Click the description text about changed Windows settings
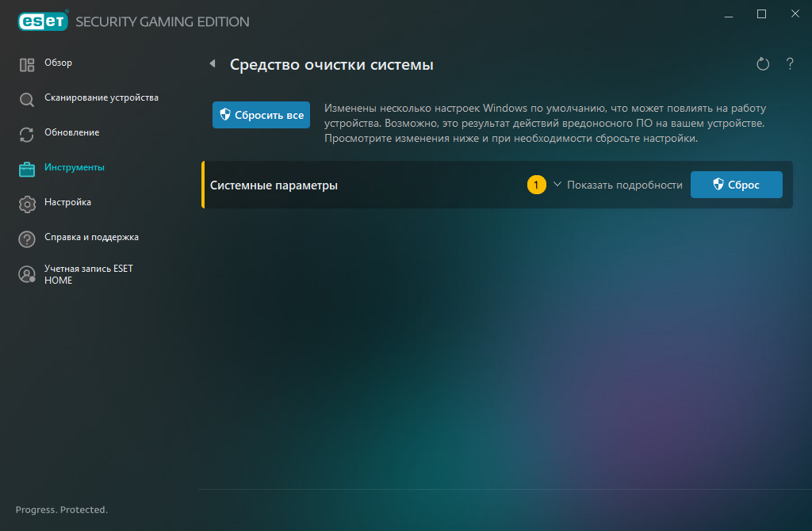This screenshot has height=531, width=812. click(545, 123)
